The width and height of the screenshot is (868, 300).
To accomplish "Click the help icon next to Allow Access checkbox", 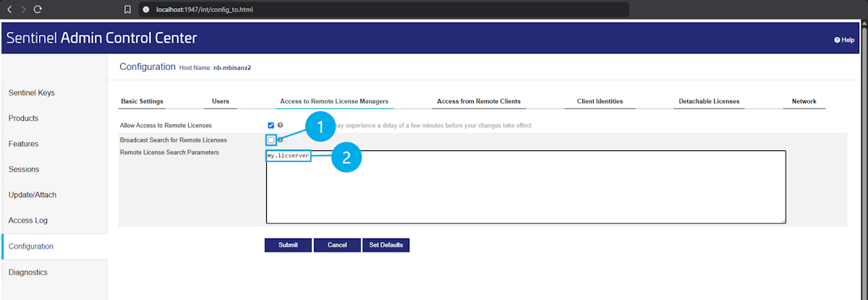I will click(280, 125).
